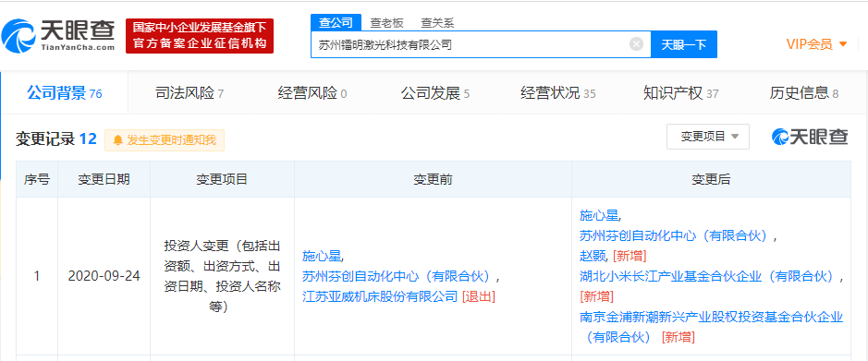Select the 查公司 search tab
Viewport: 868px width, 361px height.
click(336, 23)
